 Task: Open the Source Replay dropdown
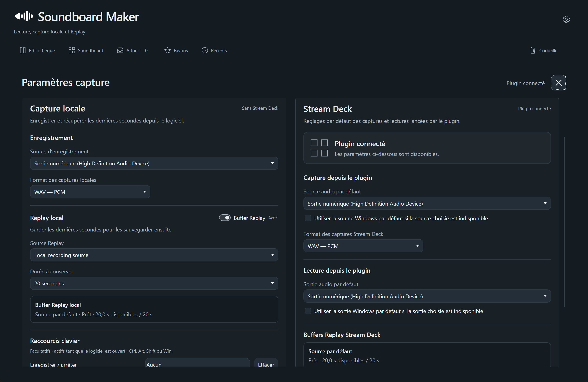pos(154,255)
